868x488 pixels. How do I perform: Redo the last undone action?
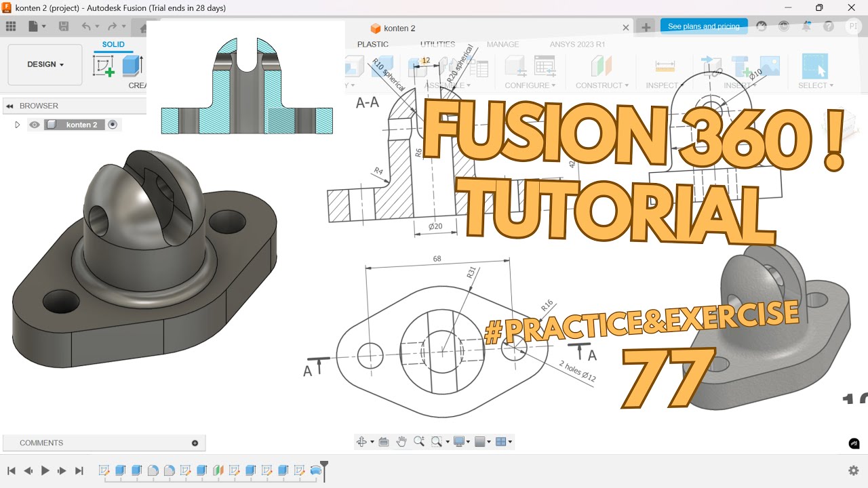tap(112, 26)
